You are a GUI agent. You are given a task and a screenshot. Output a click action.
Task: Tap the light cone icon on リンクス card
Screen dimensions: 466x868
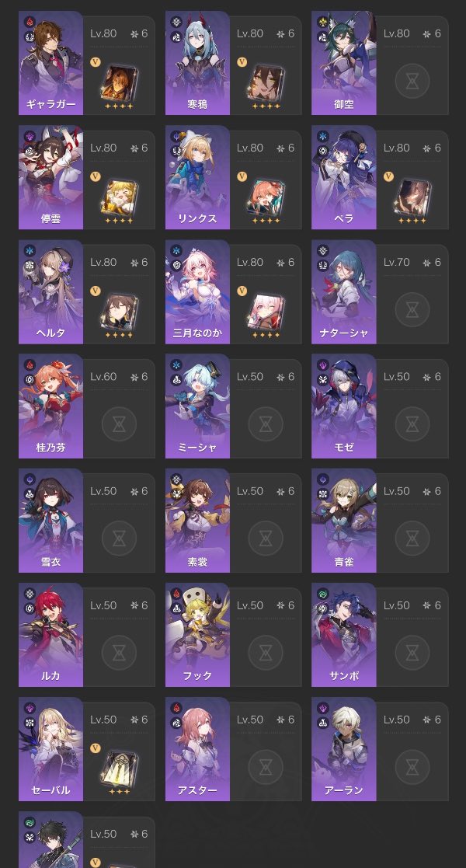pyautogui.click(x=266, y=197)
